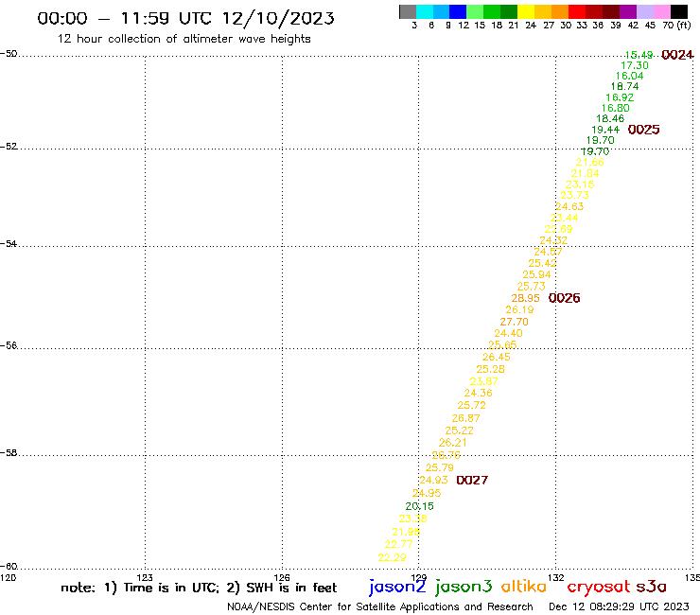Click the timestamp 'Dec 12 08:29:29 UTC 2023'
The width and height of the screenshot is (700, 615).
[619, 606]
